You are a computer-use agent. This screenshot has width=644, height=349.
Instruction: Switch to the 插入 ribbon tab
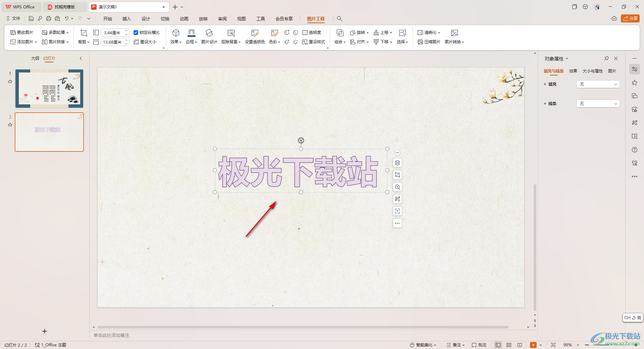127,19
